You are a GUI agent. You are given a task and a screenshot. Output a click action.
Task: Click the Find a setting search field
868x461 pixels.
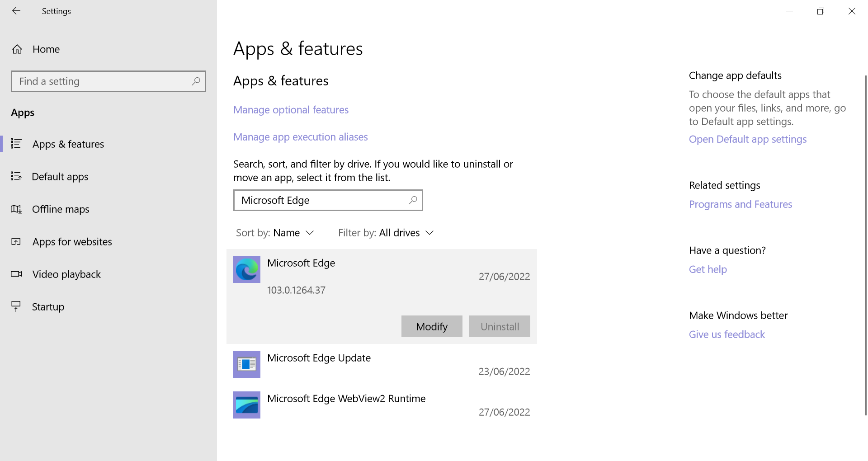pyautogui.click(x=108, y=81)
